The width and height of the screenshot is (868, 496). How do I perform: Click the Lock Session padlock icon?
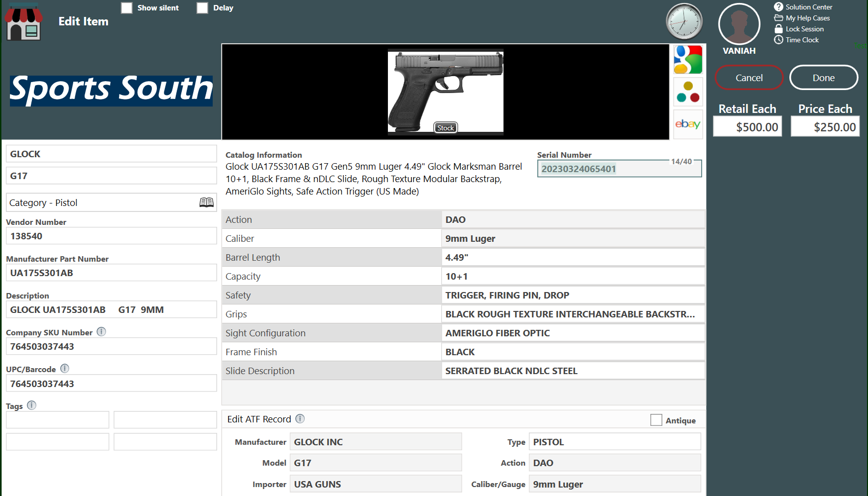click(x=778, y=29)
